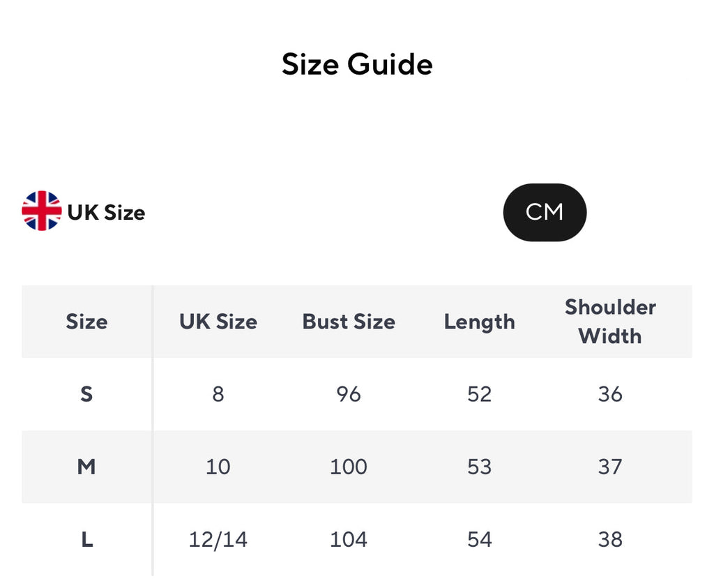Click the Bust Size column header
714x588 pixels.
(x=349, y=322)
